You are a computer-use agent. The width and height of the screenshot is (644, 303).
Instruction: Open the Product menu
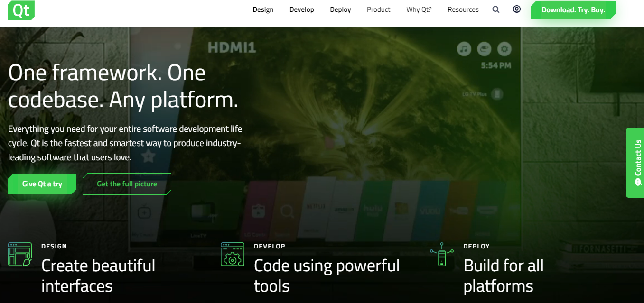click(x=379, y=9)
